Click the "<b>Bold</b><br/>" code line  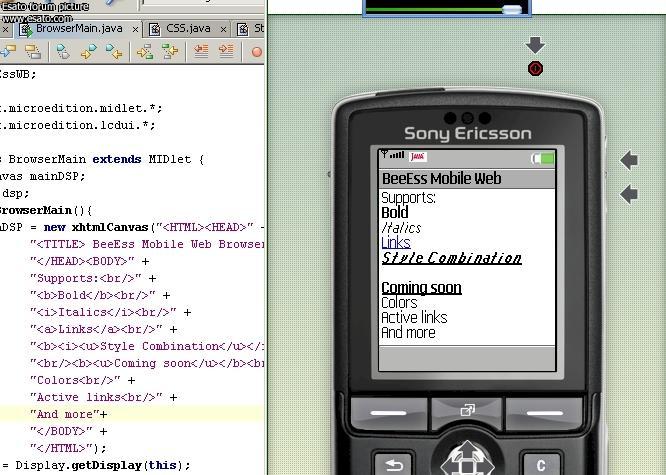click(x=100, y=295)
